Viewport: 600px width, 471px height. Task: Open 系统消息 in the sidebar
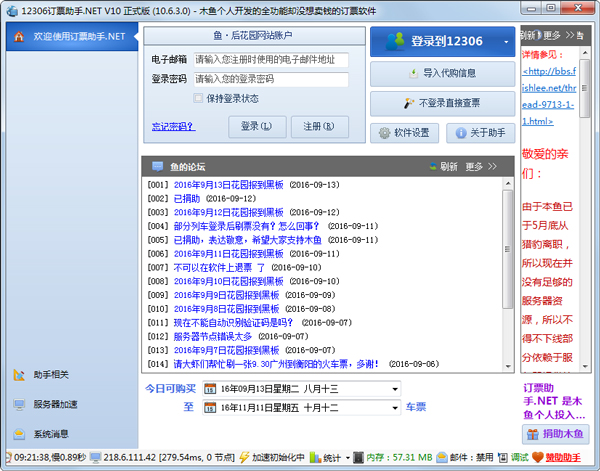[x=51, y=434]
